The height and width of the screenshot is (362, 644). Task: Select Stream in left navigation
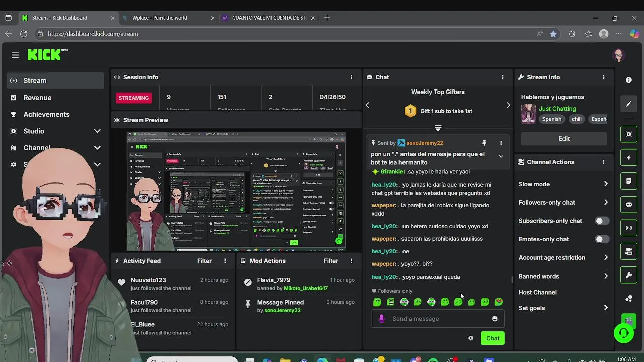pos(55,81)
